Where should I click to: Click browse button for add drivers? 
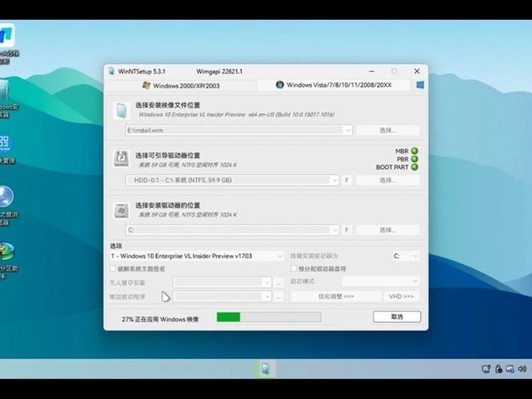point(279,297)
